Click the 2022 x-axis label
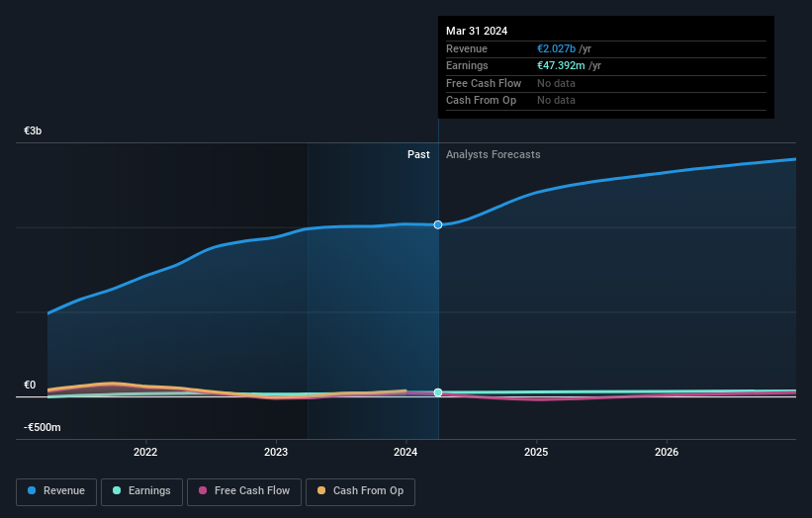Image resolution: width=812 pixels, height=518 pixels. tap(145, 453)
